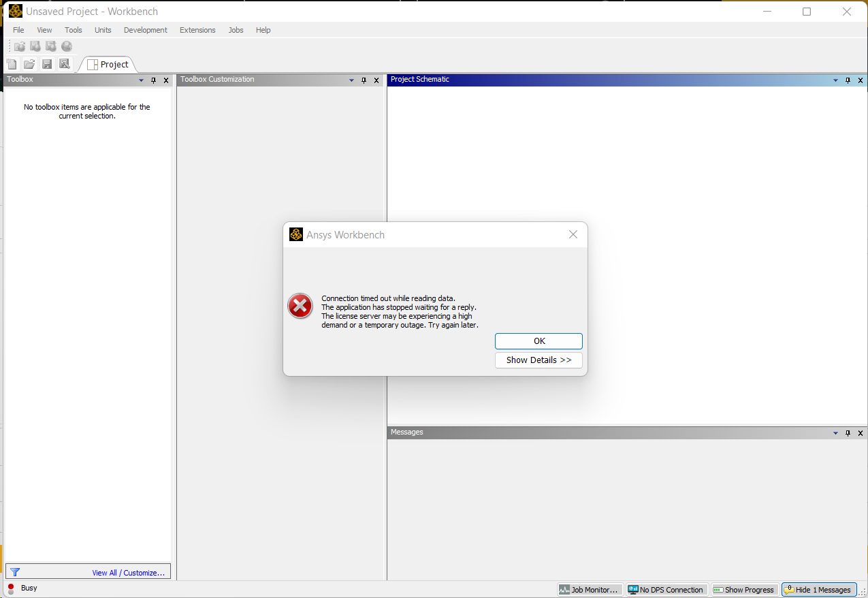Open the Project Schematic panel dropdown arrow
Image resolution: width=868 pixels, height=598 pixels.
[x=835, y=80]
